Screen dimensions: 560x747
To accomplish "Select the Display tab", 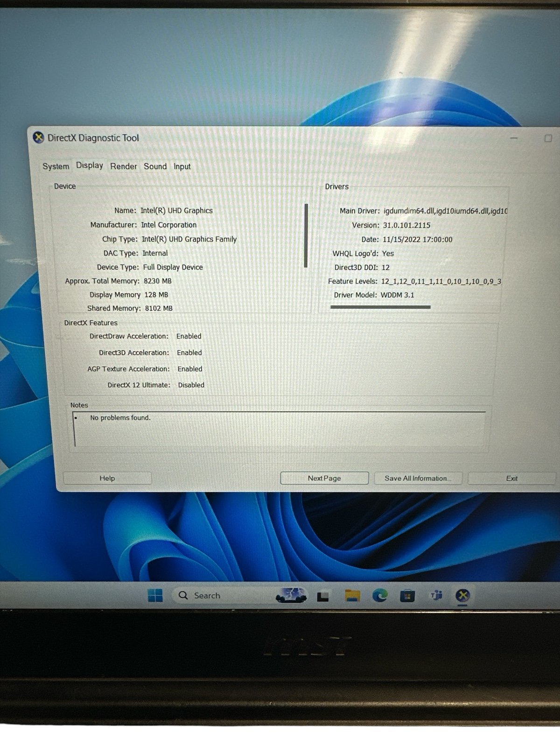I will [90, 165].
